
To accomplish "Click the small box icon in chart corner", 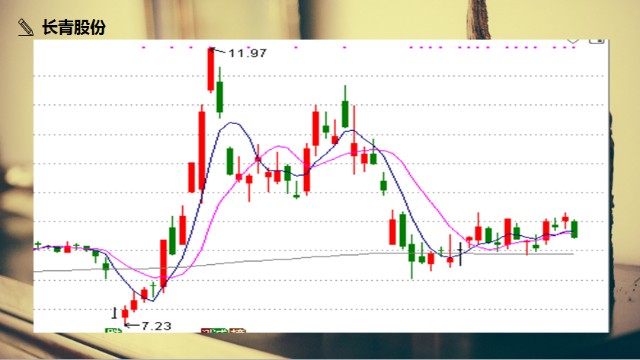I will 596,41.
